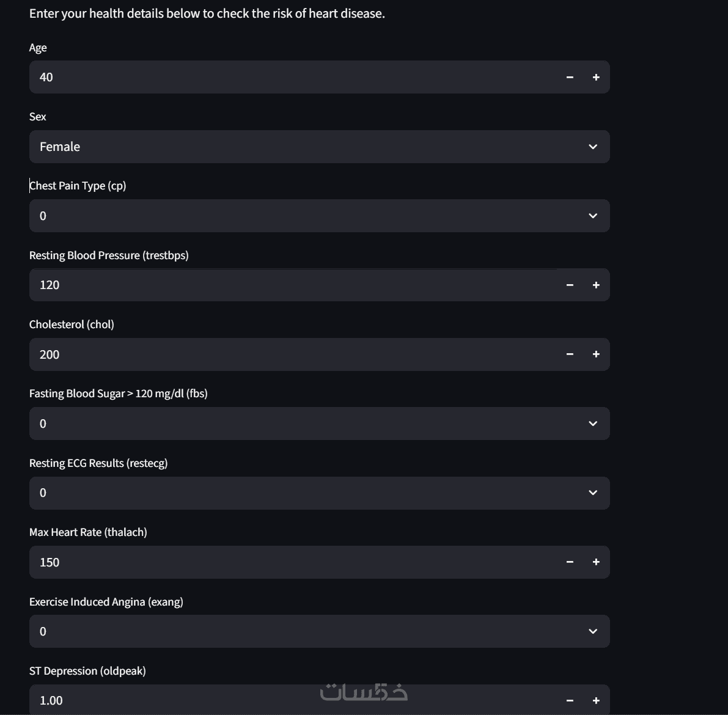Expand Chest Pain Type dropdown
728x715 pixels.
(x=319, y=216)
